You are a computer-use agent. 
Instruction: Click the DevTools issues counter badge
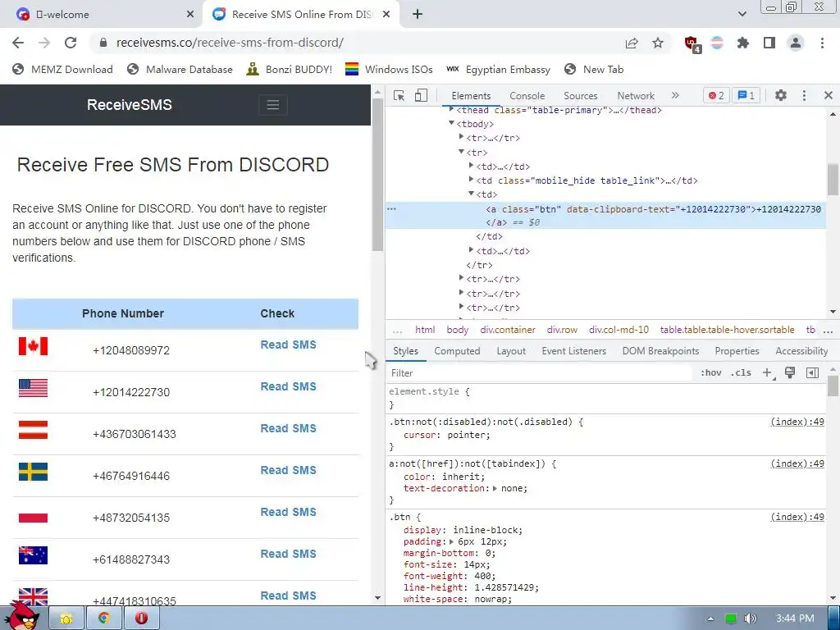746,95
